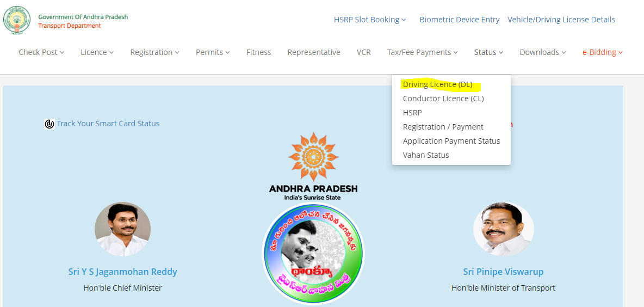This screenshot has width=644, height=307.
Task: Expand the Licence menu
Action: (97, 52)
